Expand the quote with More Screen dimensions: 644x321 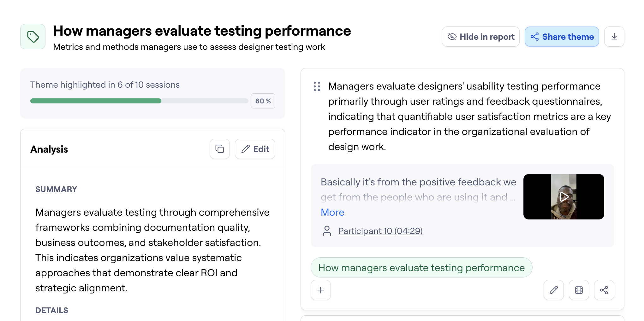tap(332, 212)
